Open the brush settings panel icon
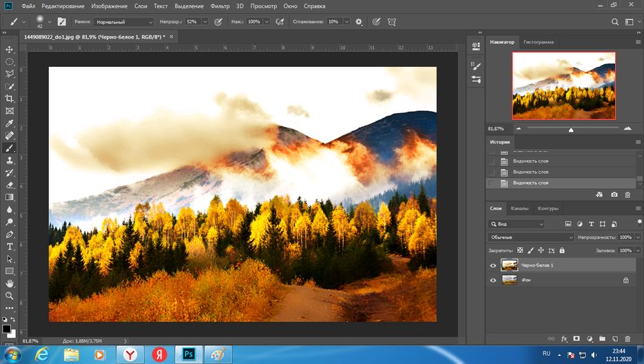The image size is (644, 364). coord(61,22)
